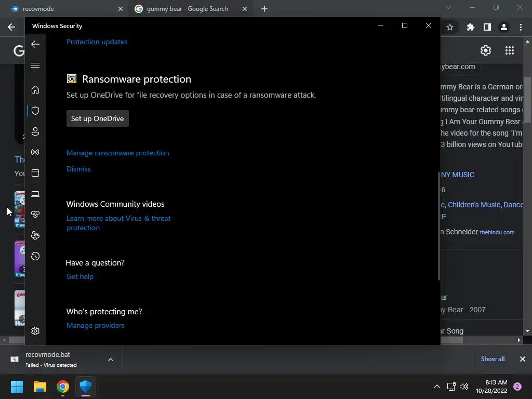Open Firewall & network protection icon
The image size is (532, 399).
pyautogui.click(x=35, y=152)
